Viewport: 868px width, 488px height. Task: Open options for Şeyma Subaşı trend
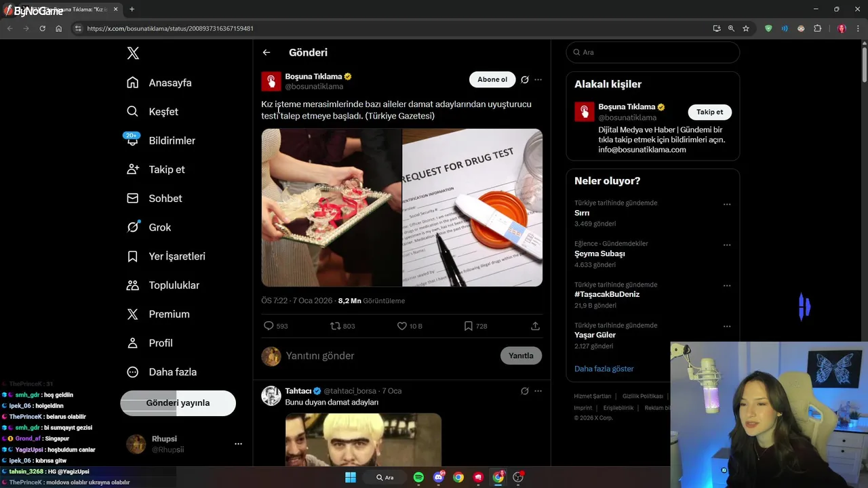(727, 245)
